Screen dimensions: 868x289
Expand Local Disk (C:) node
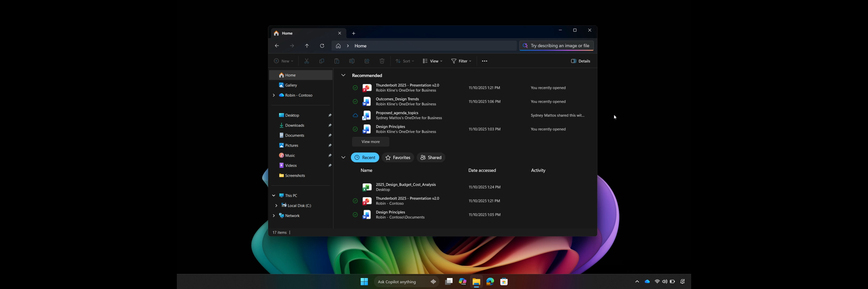coord(276,206)
